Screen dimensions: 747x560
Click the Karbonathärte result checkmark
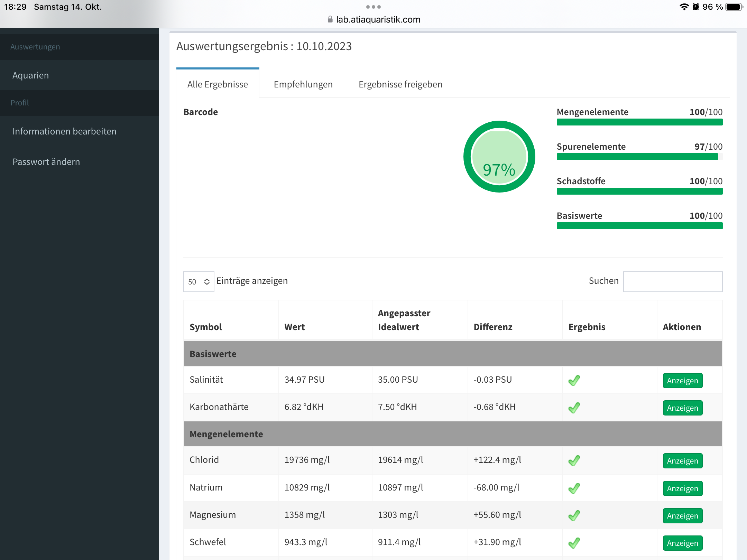coord(574,408)
